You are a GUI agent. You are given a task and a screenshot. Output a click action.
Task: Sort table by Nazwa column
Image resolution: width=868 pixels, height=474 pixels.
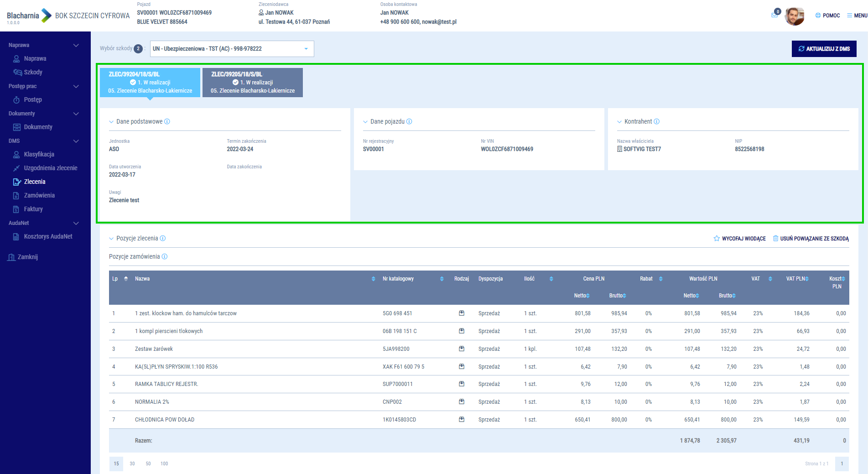point(373,279)
